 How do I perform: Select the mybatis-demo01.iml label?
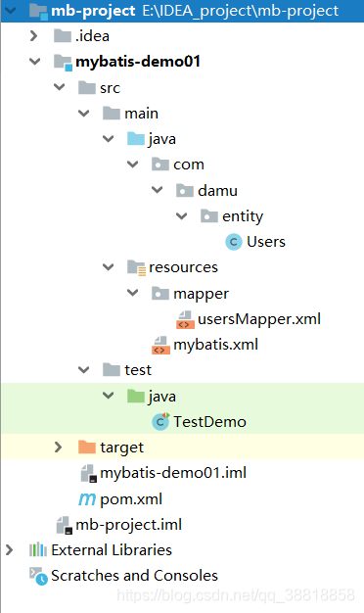coord(173,473)
